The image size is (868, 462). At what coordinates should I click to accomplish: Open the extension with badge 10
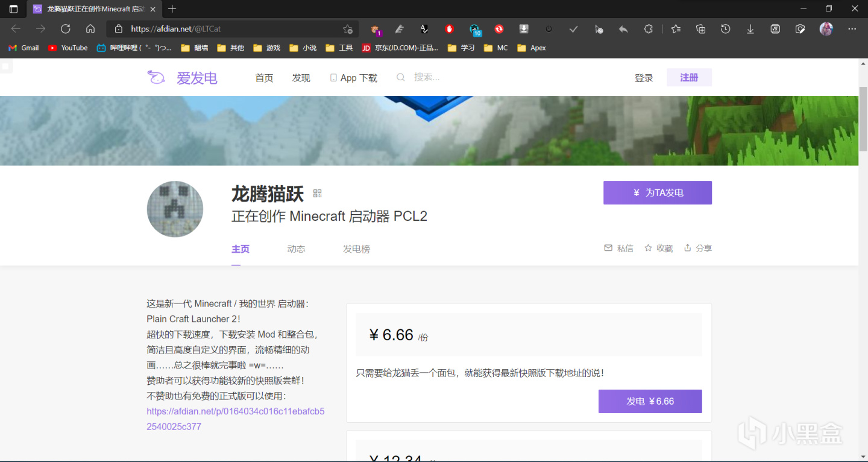(x=475, y=29)
